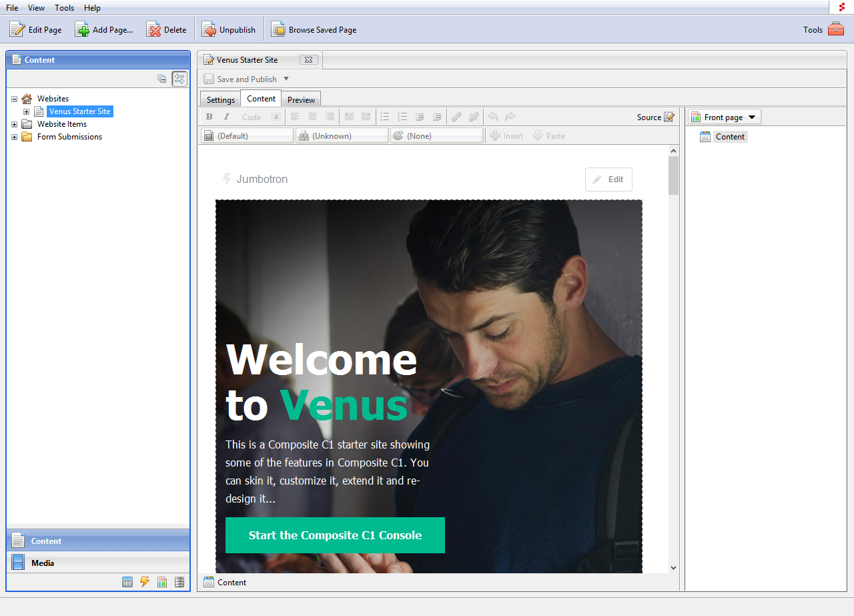The image size is (854, 616).
Task: Switch to the Preview tab
Action: tap(301, 99)
